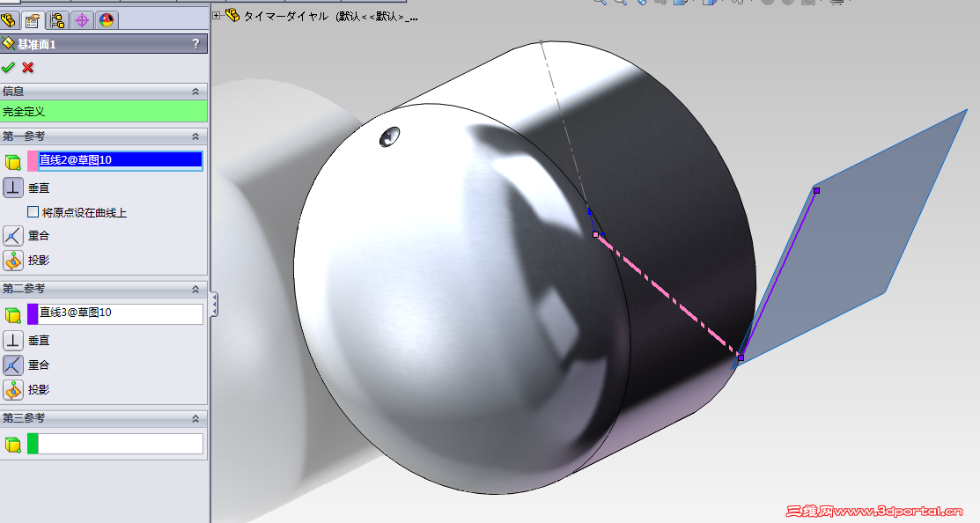Click the panel splitter collapse handle

tap(214, 304)
